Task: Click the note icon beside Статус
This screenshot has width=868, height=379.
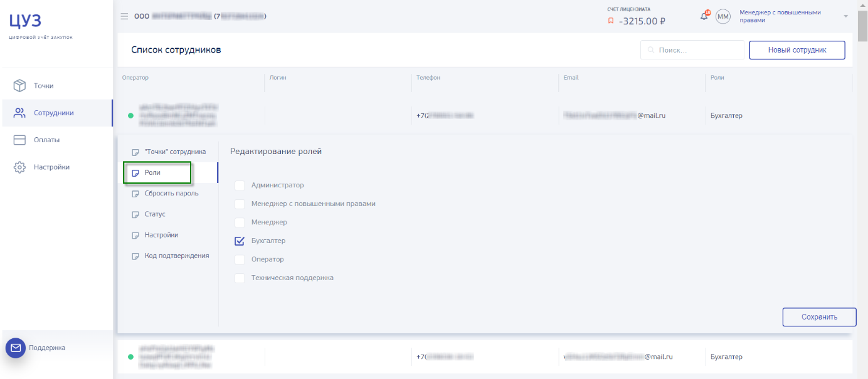Action: point(135,214)
